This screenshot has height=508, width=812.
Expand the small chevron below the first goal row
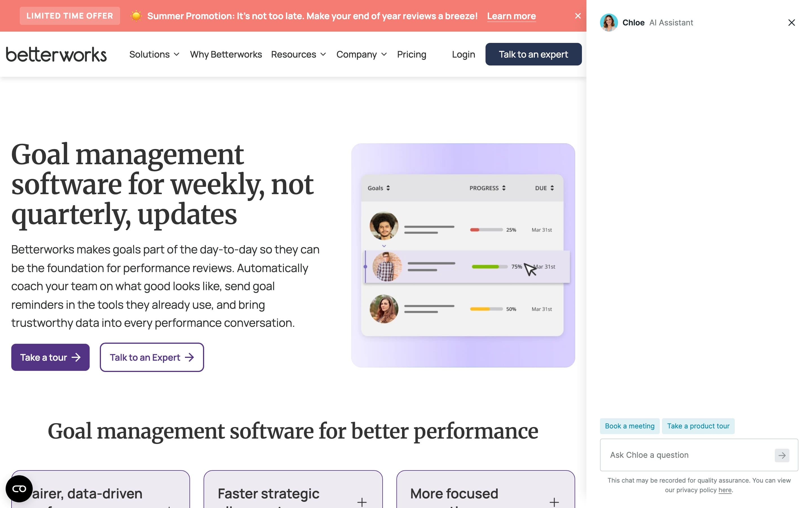[x=384, y=246]
